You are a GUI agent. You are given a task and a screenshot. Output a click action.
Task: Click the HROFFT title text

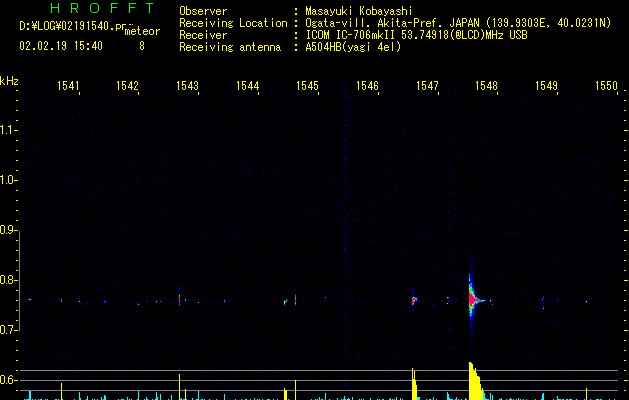coord(102,8)
